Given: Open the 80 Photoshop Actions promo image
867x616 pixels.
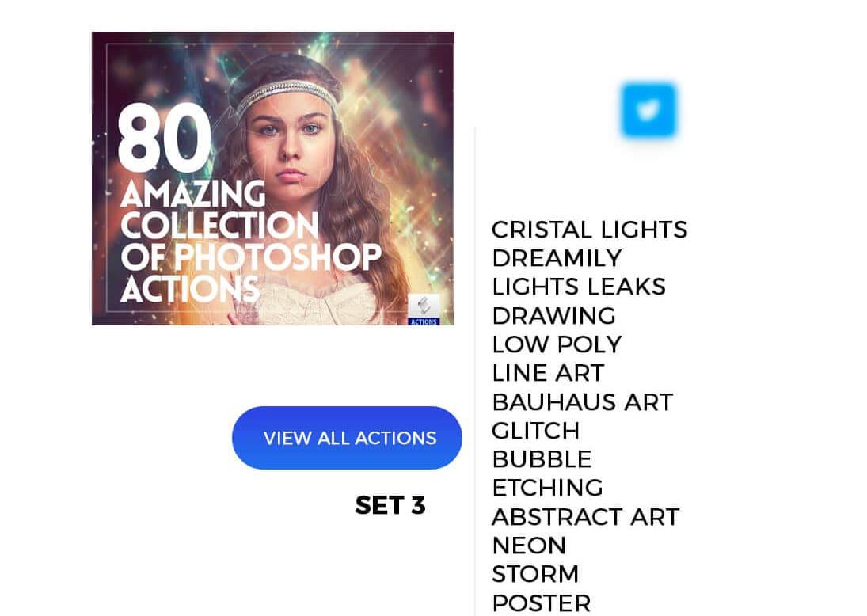Looking at the screenshot, I should [x=273, y=179].
